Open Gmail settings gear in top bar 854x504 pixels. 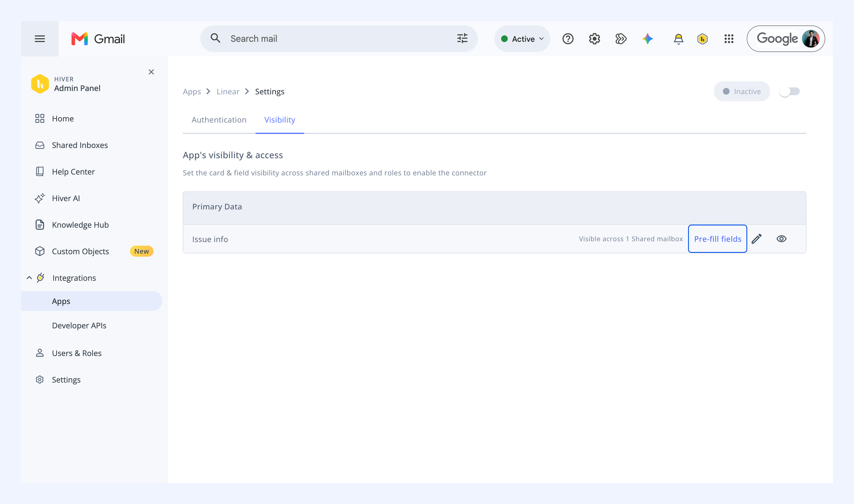pyautogui.click(x=594, y=39)
